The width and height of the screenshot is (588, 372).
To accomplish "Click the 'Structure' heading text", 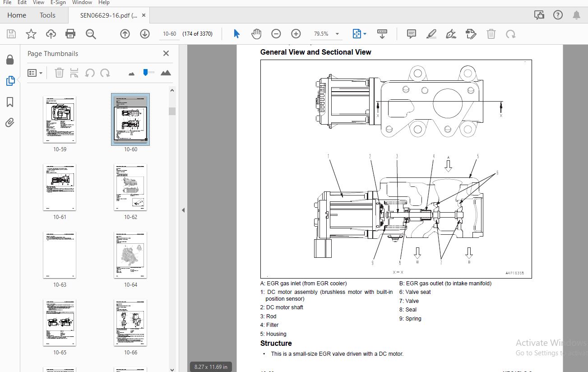I will tap(276, 343).
